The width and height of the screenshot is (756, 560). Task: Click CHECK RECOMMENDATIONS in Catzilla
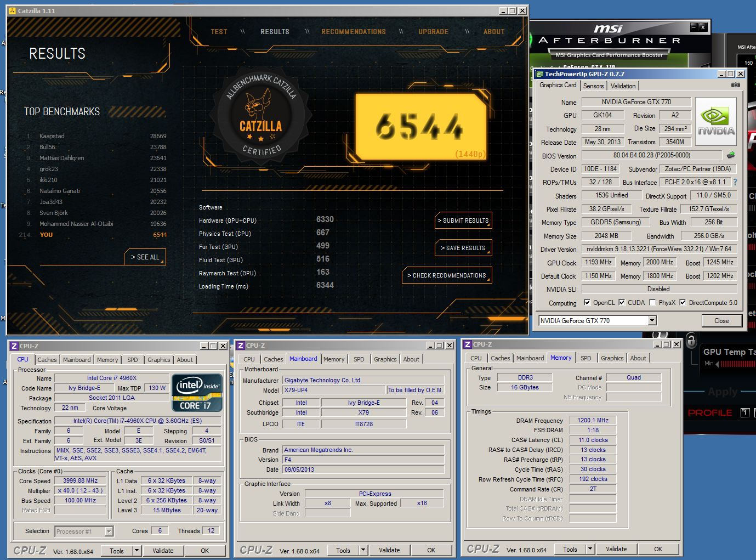coord(447,275)
